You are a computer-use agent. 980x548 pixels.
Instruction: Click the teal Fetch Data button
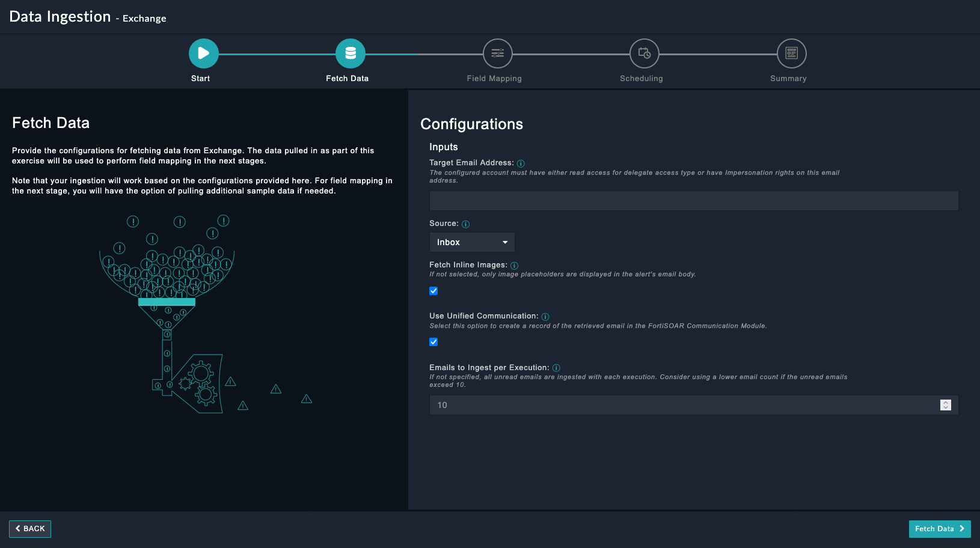pyautogui.click(x=939, y=529)
